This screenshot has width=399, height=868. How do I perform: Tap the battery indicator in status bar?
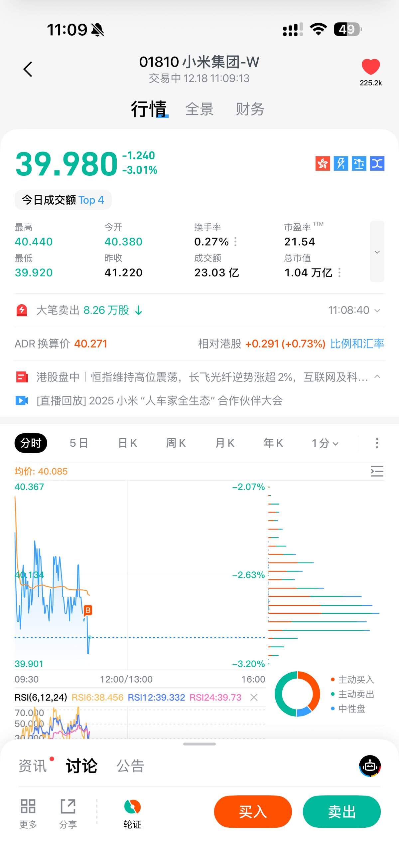pos(348,29)
